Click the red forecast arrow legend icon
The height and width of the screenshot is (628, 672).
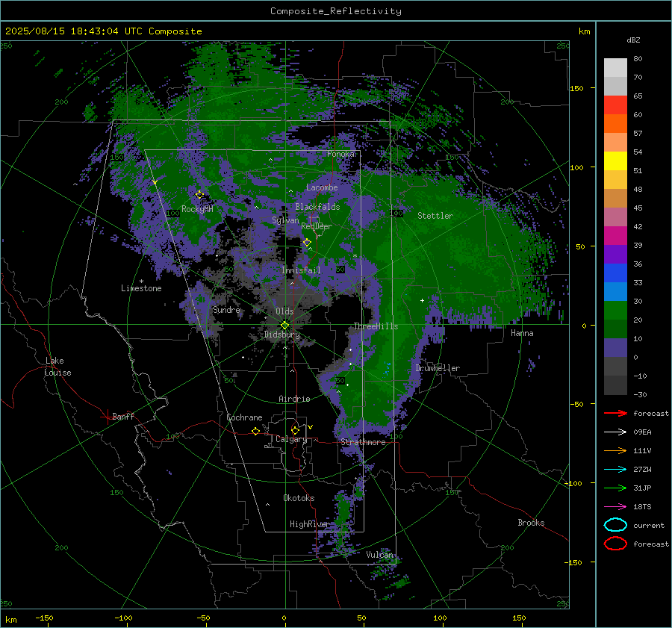coord(615,413)
